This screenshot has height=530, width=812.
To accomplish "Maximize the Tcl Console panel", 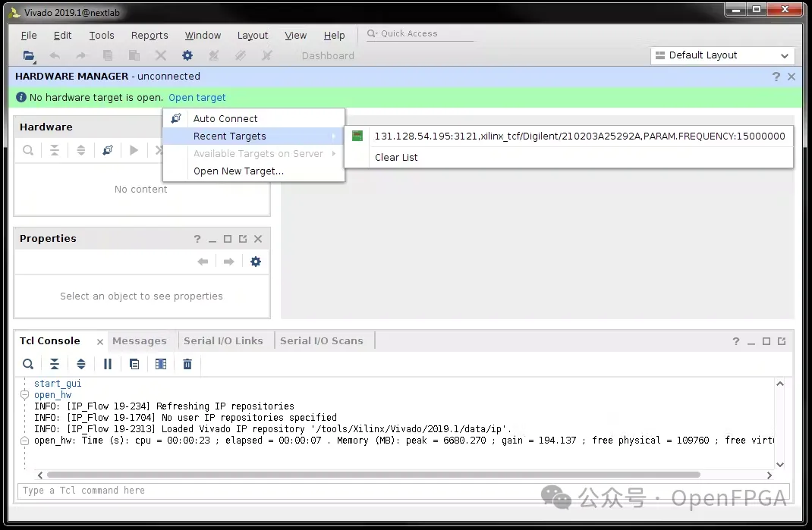I will [x=766, y=341].
